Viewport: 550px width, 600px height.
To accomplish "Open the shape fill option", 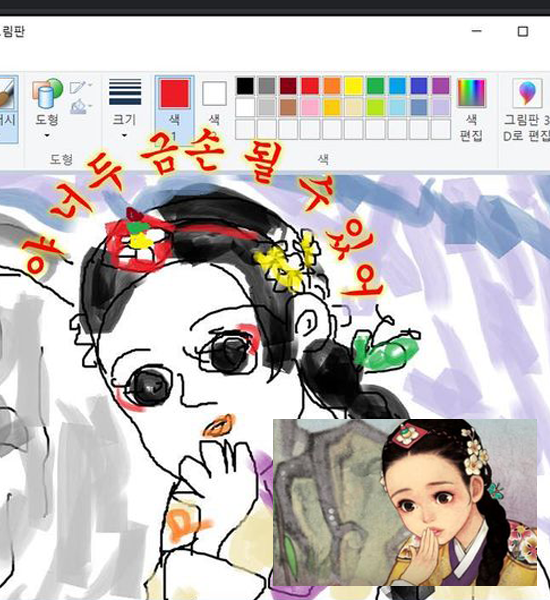I will pos(78,107).
